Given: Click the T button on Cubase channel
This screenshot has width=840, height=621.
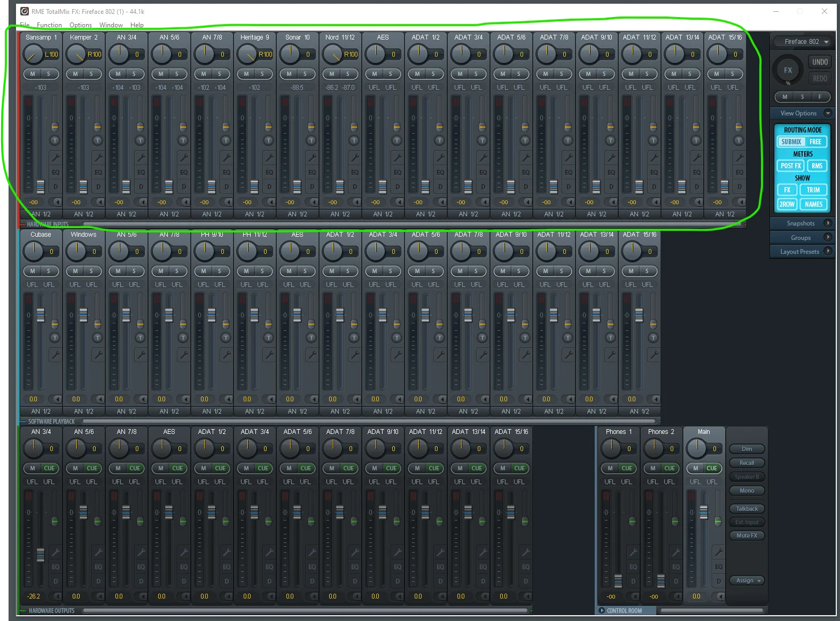Looking at the screenshot, I should click(x=55, y=338).
